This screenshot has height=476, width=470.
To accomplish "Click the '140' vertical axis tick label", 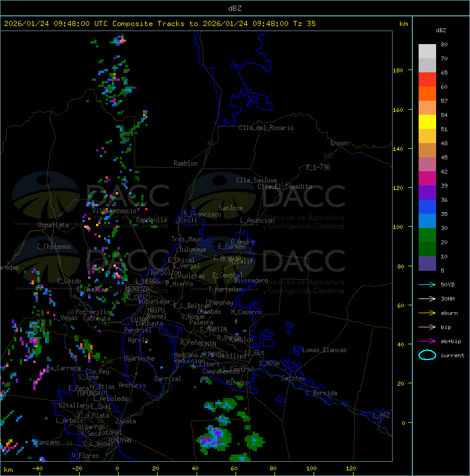I will point(398,149).
